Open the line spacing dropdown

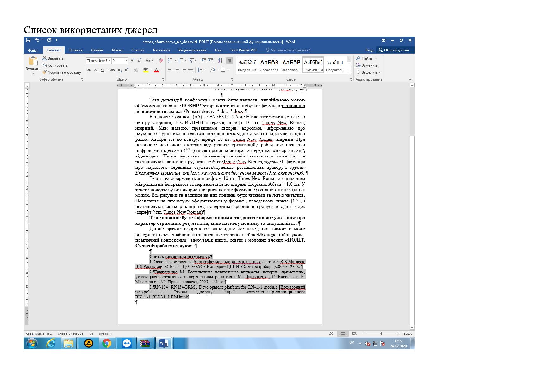pyautogui.click(x=201, y=70)
